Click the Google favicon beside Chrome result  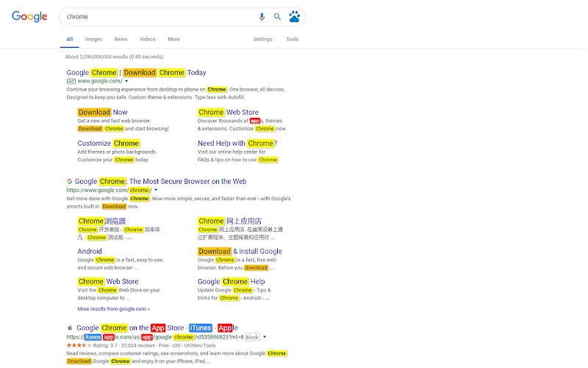coord(69,181)
